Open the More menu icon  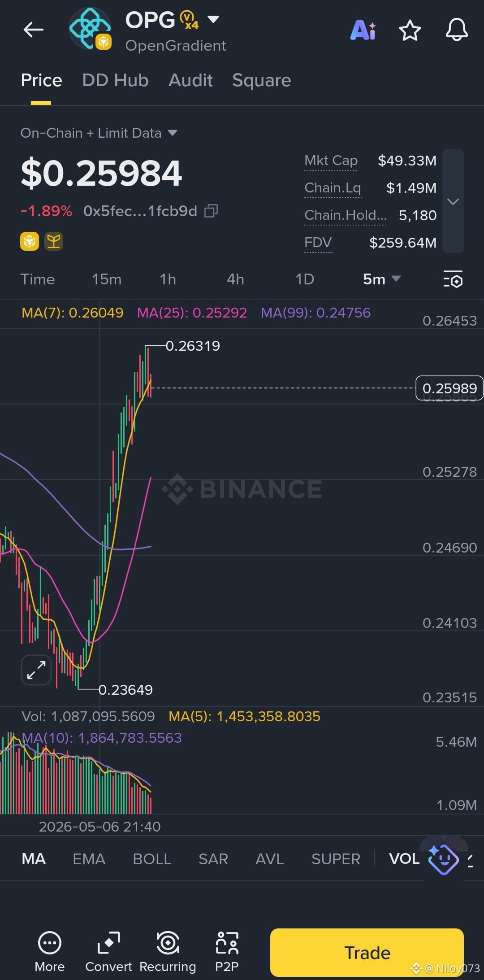pyautogui.click(x=50, y=952)
